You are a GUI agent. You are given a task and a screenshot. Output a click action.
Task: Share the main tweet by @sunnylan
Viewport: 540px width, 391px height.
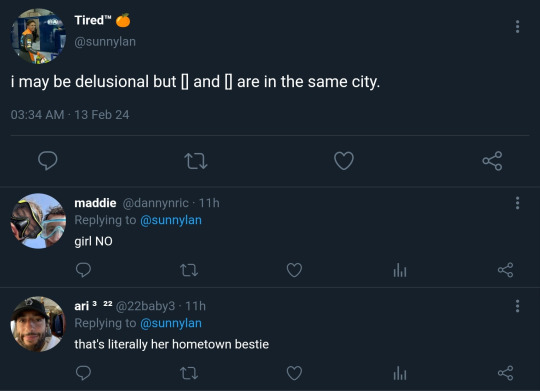tap(492, 161)
